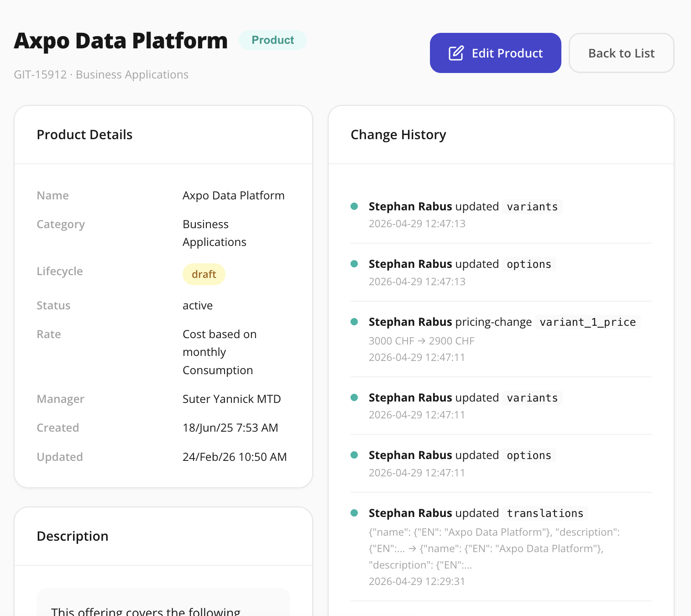Click the teal dot of pricing-change entry
The image size is (691, 616).
coord(354,322)
